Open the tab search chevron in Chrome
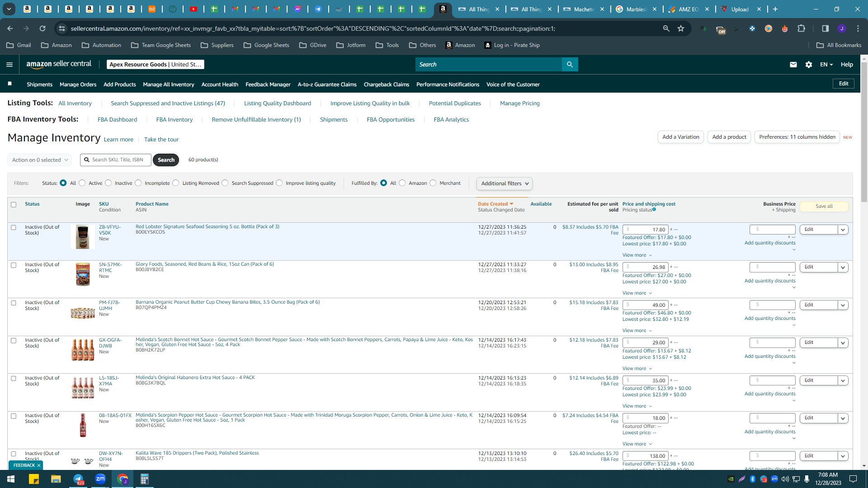Viewport: 868px width, 488px height. coord(9,9)
